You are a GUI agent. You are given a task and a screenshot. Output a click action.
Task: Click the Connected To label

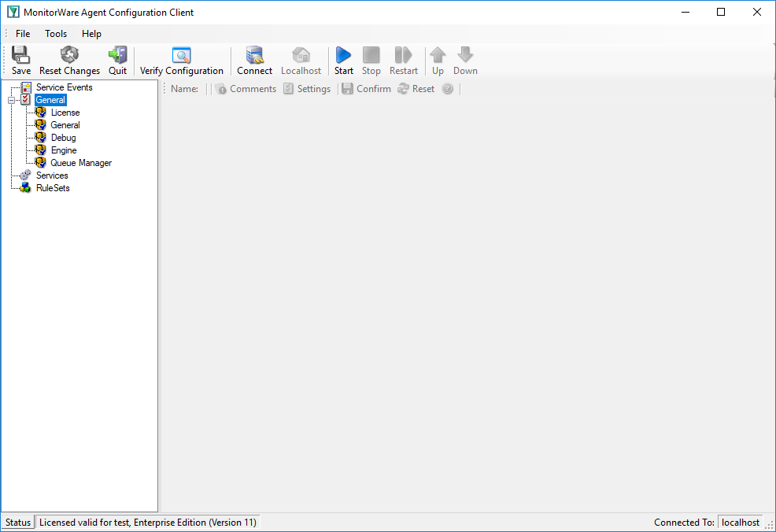(x=684, y=523)
